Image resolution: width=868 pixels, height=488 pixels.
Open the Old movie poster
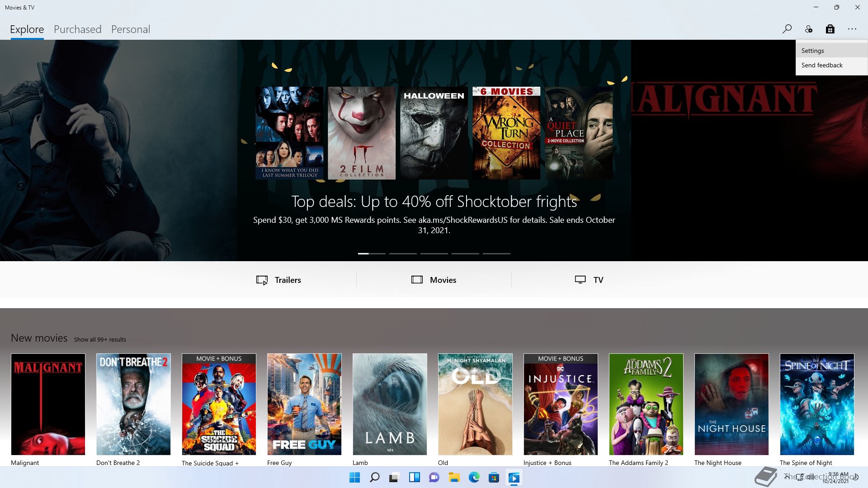[475, 404]
